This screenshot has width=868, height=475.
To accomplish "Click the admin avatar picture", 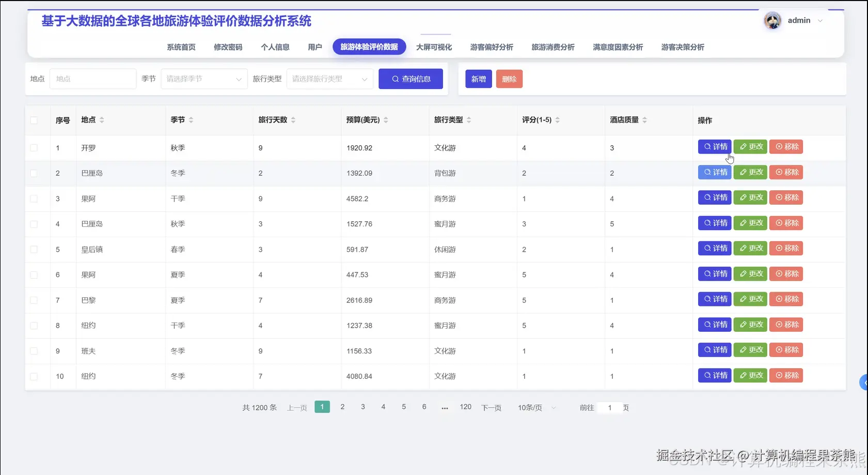I will coord(772,20).
